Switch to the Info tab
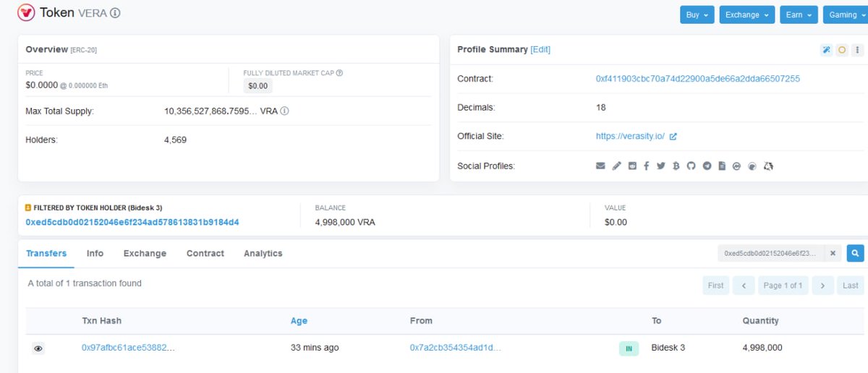 pos(95,254)
